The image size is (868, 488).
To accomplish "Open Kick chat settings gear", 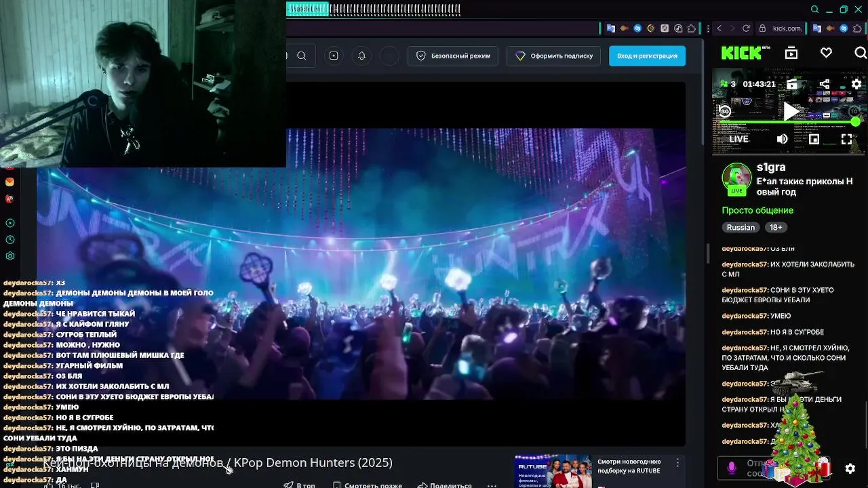I will [850, 468].
